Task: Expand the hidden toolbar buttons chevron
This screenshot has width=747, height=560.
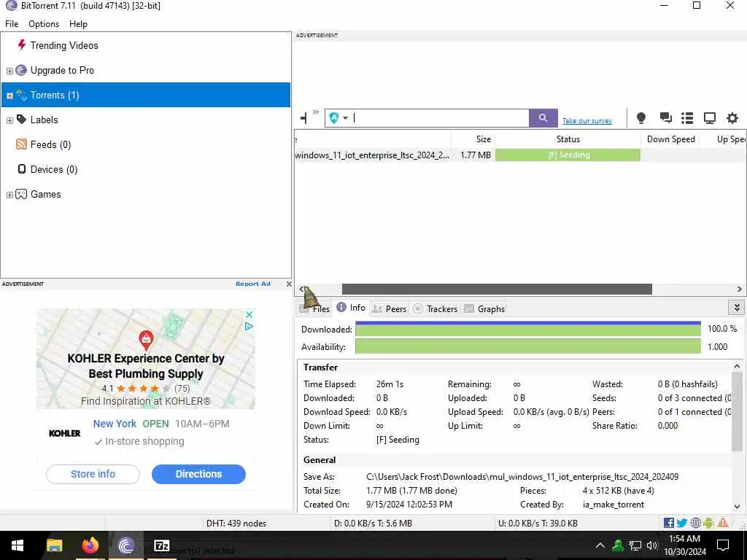Action: [x=315, y=112]
